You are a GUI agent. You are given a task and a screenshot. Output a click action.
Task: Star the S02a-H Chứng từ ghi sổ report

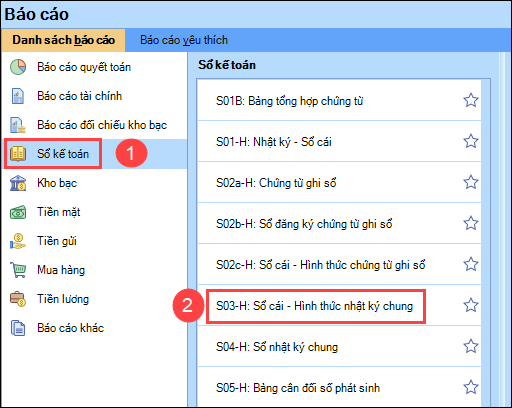pyautogui.click(x=471, y=182)
